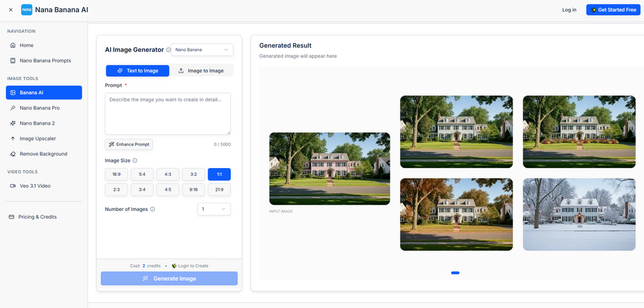Expand the Number of Images dropdown

[x=214, y=209]
